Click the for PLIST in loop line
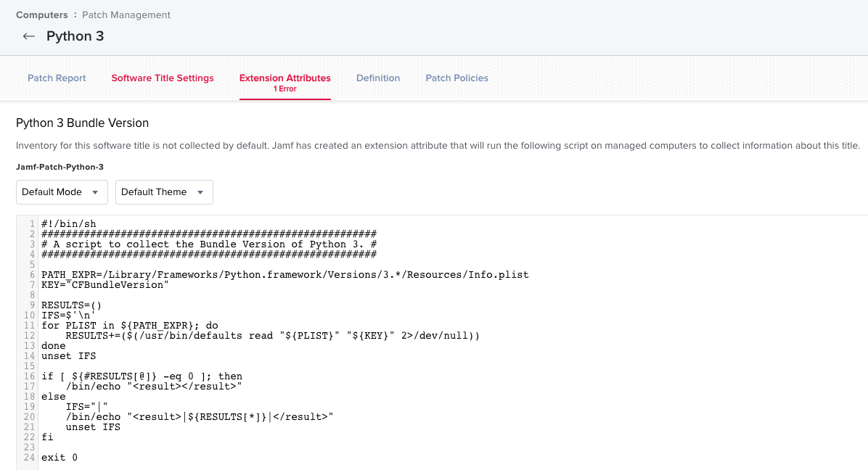 tap(129, 326)
